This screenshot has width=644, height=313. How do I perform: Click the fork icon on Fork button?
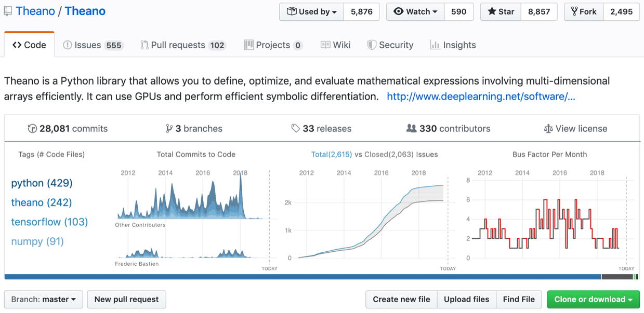(574, 11)
